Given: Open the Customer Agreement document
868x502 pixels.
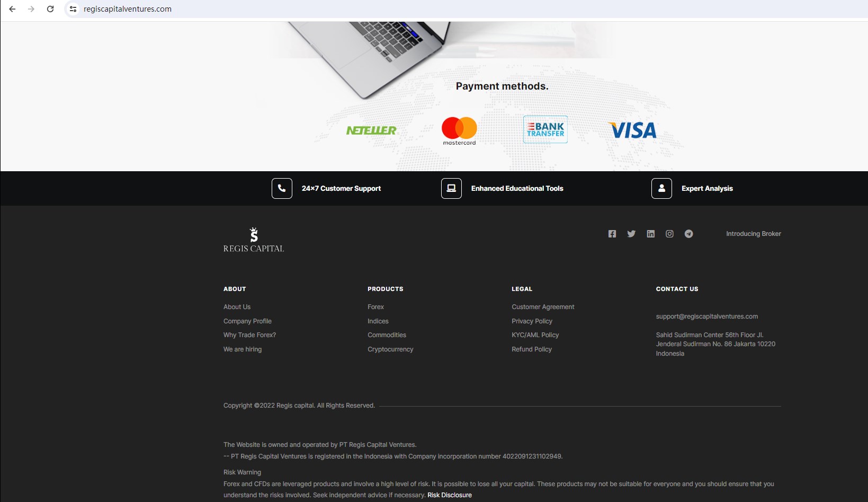Looking at the screenshot, I should 543,307.
